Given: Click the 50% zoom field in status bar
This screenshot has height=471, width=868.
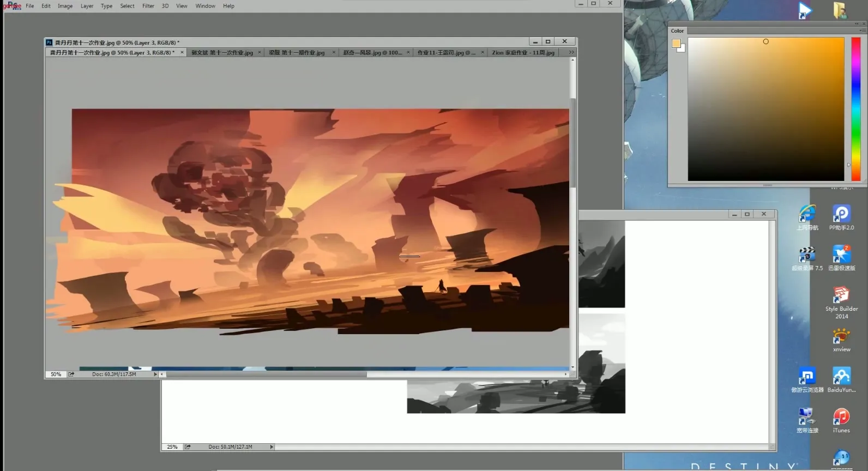Looking at the screenshot, I should pyautogui.click(x=56, y=375).
